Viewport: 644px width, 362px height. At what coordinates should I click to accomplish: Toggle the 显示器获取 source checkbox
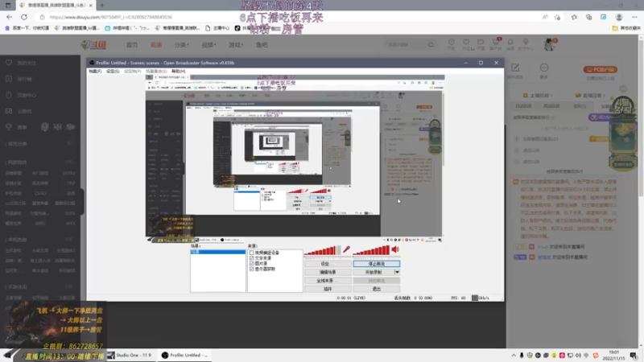point(252,269)
